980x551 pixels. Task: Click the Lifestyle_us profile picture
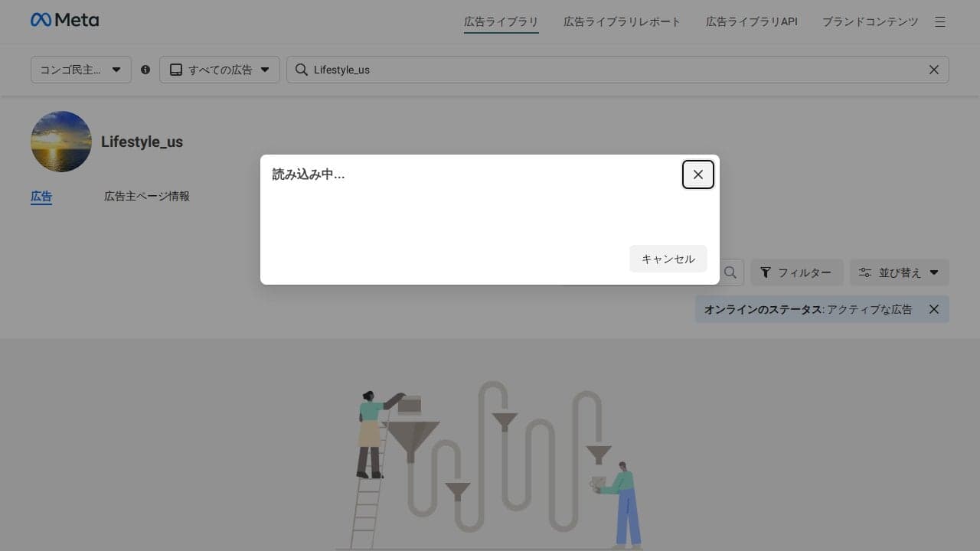pyautogui.click(x=61, y=142)
